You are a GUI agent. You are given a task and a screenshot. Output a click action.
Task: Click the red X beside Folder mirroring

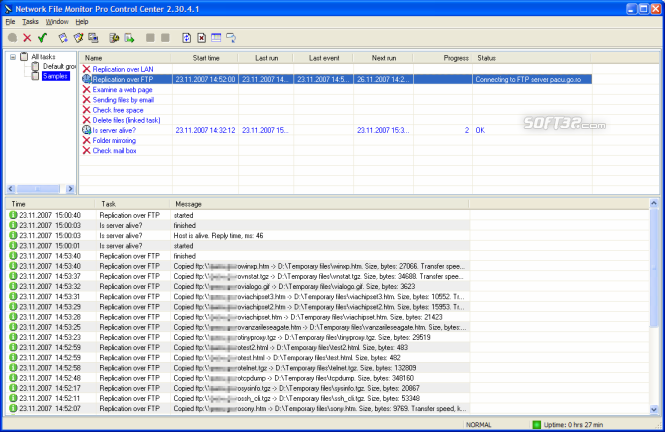click(87, 140)
